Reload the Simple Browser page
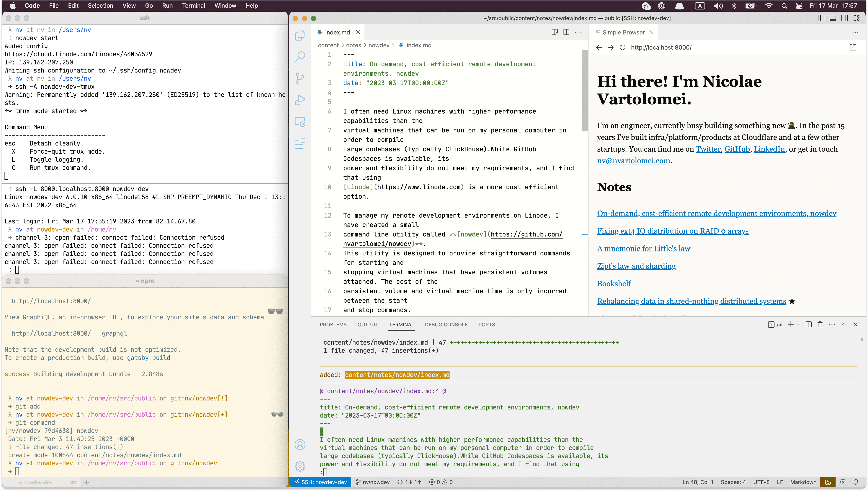Screen dimensions: 868x491 [623, 48]
